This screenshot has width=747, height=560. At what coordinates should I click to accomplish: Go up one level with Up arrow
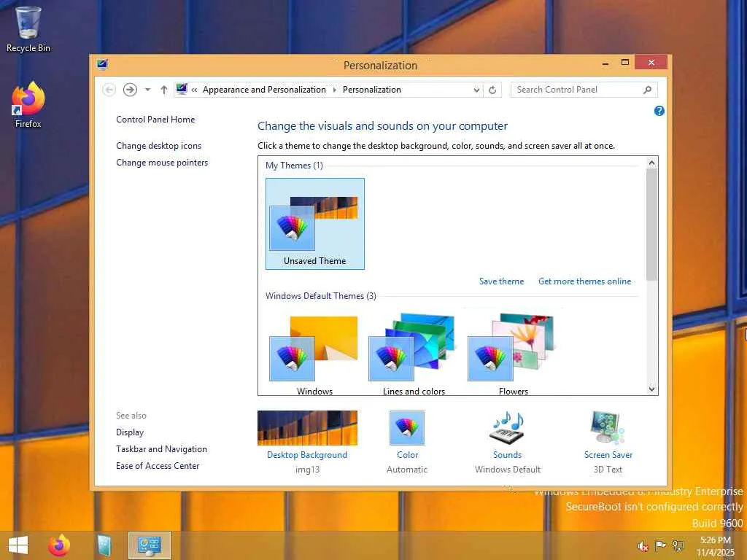click(164, 90)
